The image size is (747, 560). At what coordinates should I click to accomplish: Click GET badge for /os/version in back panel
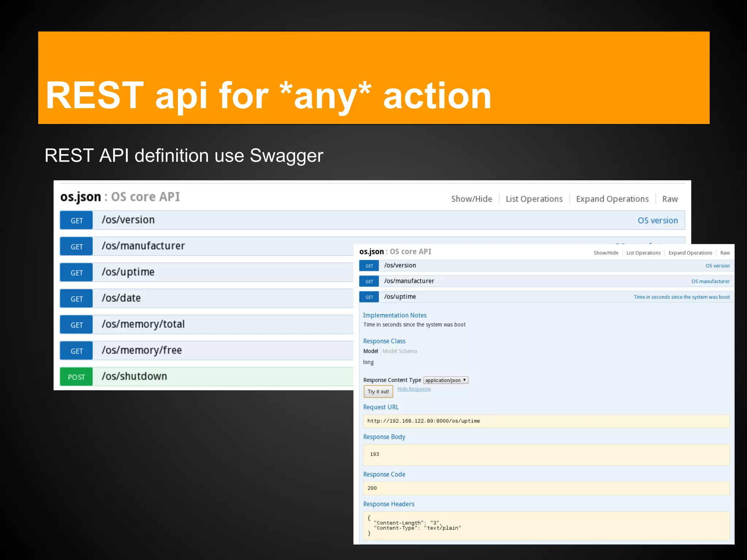pyautogui.click(x=76, y=220)
